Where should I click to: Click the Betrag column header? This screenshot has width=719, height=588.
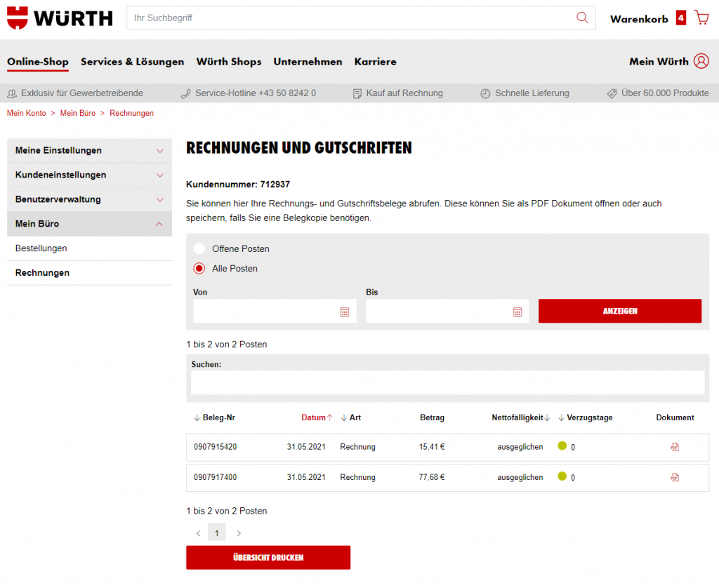pyautogui.click(x=432, y=417)
